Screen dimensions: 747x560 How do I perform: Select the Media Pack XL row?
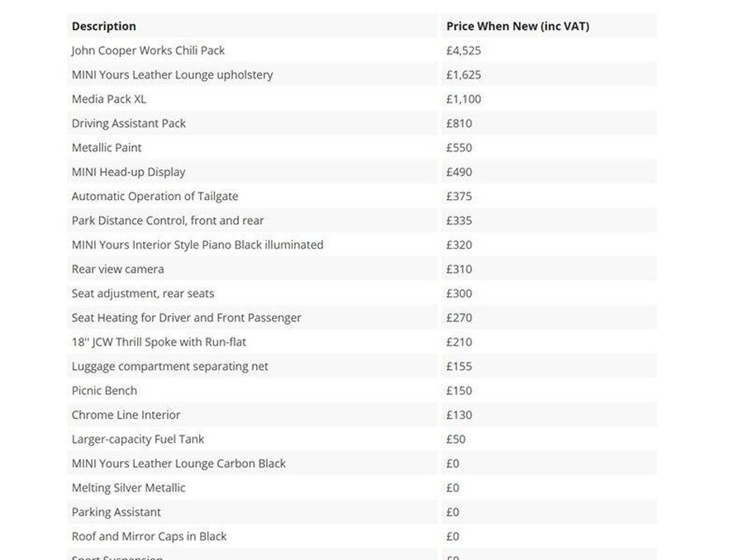click(x=362, y=99)
